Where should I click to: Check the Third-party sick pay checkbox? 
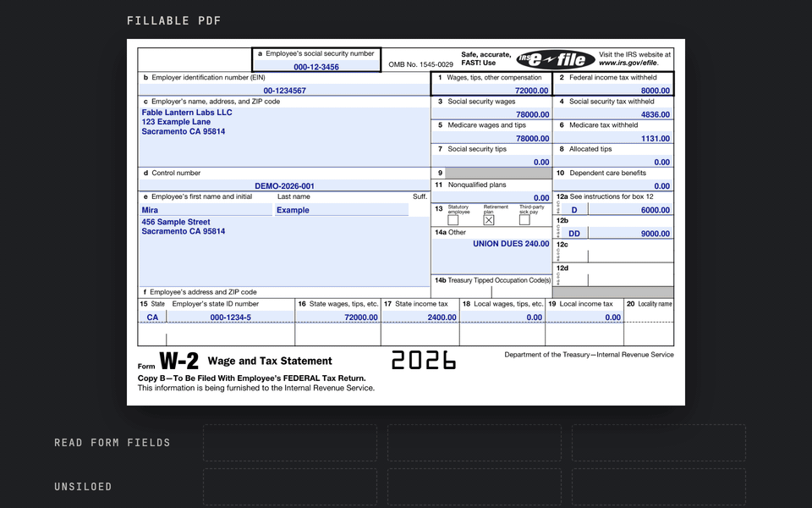pos(524,220)
